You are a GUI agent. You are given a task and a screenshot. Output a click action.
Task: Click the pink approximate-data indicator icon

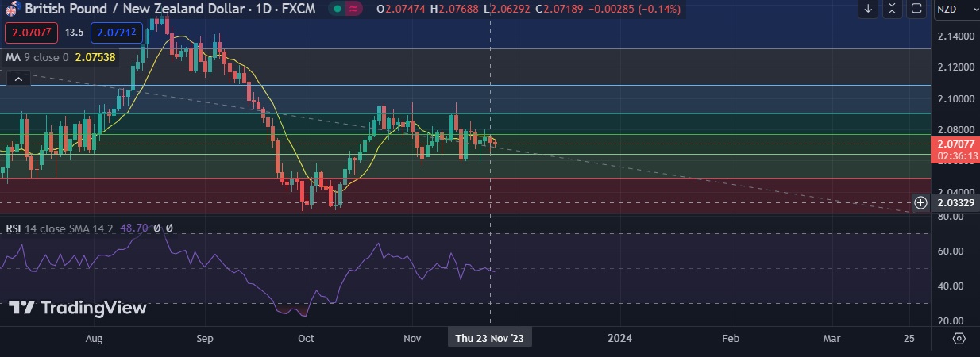click(353, 9)
